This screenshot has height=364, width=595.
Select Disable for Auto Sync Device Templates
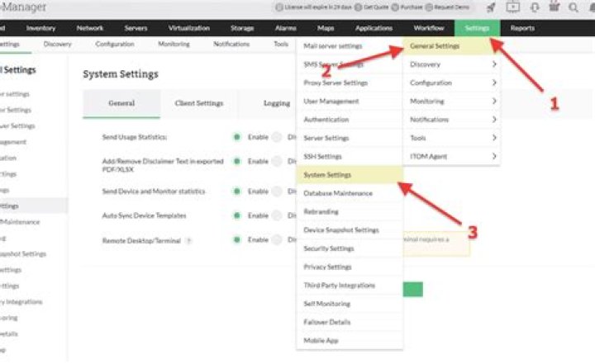pos(278,215)
